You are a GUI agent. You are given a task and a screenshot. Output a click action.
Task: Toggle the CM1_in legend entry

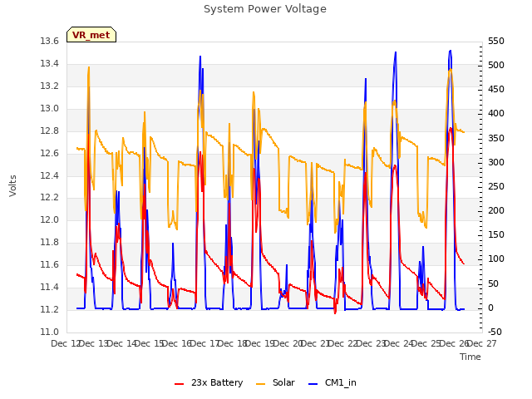pyautogui.click(x=332, y=382)
